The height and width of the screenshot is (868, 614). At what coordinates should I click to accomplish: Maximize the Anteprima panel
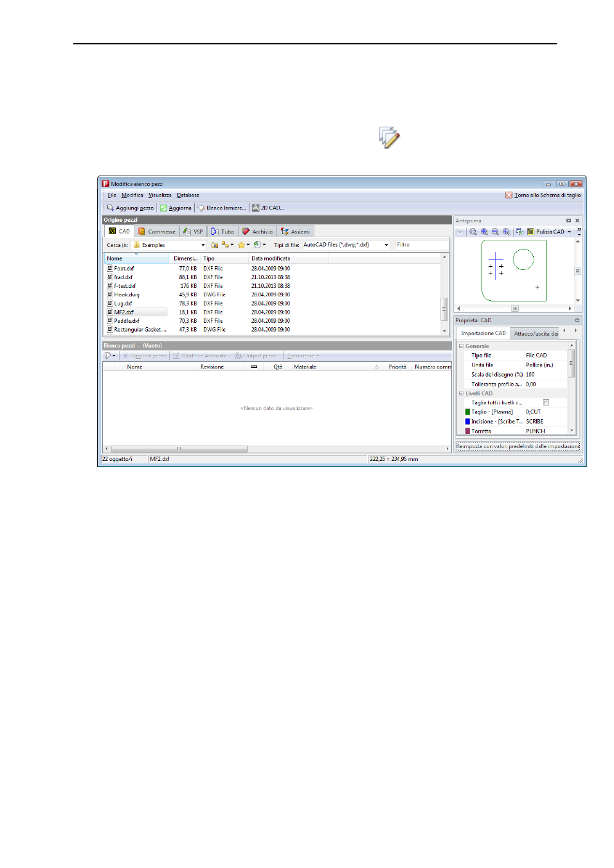point(568,221)
